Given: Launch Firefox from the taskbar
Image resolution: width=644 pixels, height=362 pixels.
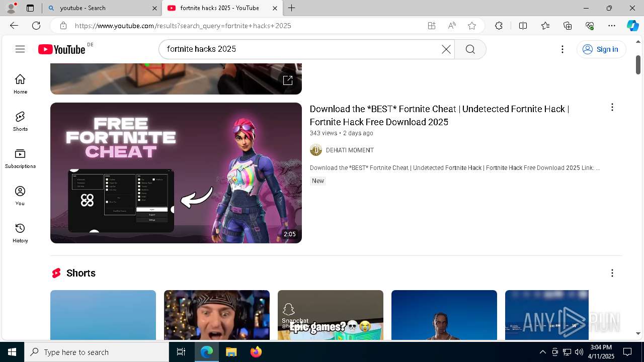Looking at the screenshot, I should (x=256, y=352).
